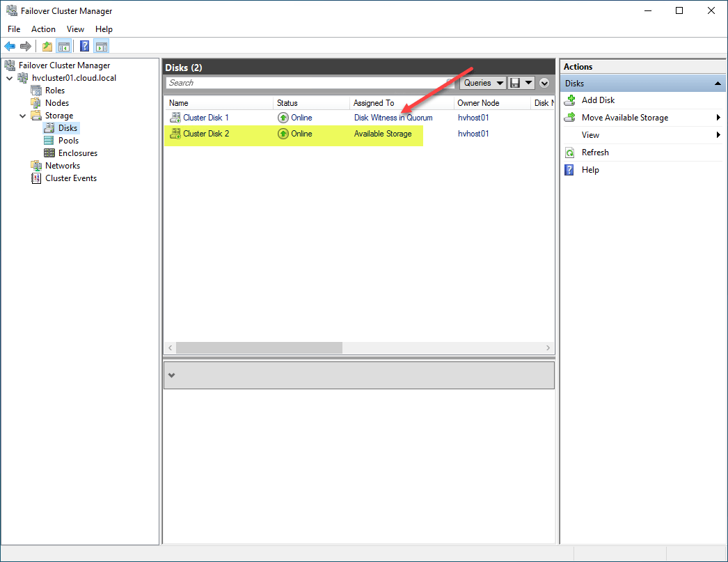This screenshot has height=562, width=728.
Task: Click the Cluster Disk 2 disk icon
Action: (x=175, y=134)
